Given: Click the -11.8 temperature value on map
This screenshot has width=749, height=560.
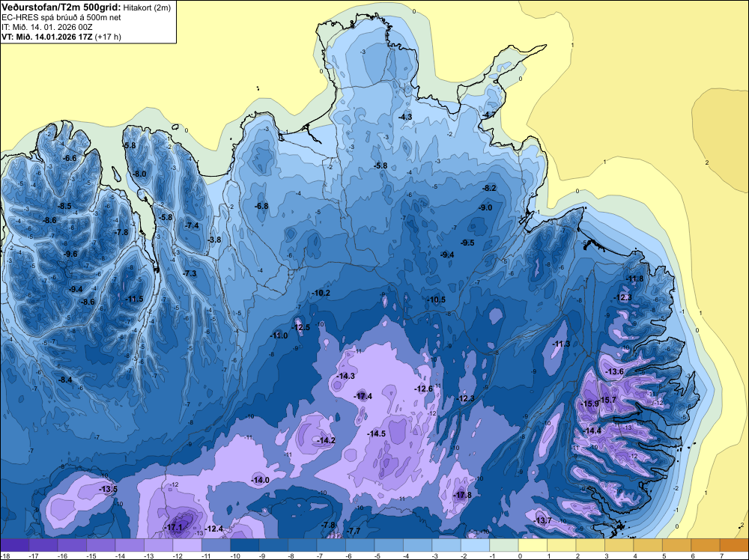Looking at the screenshot, I should point(634,279).
